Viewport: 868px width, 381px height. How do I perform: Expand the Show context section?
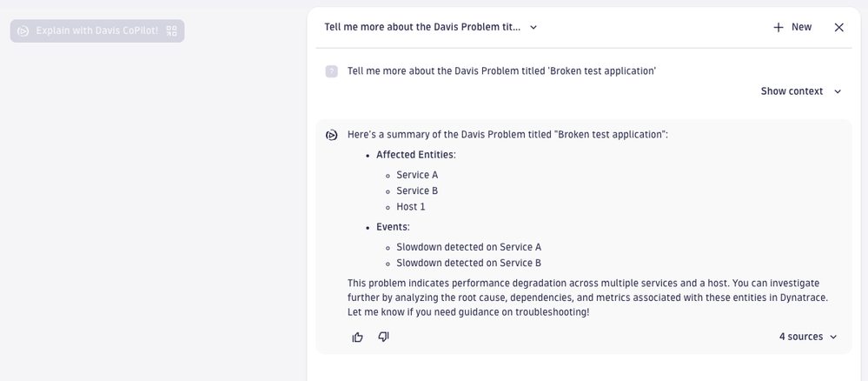801,91
